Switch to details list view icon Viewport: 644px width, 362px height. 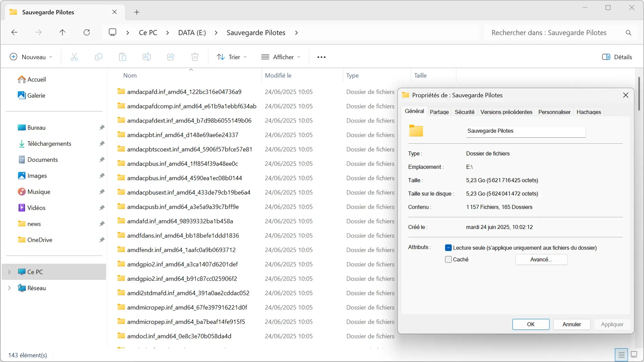point(622,355)
